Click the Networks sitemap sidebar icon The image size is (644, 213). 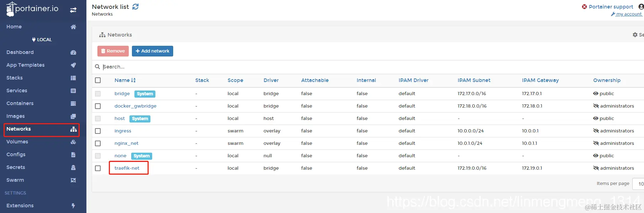click(74, 129)
